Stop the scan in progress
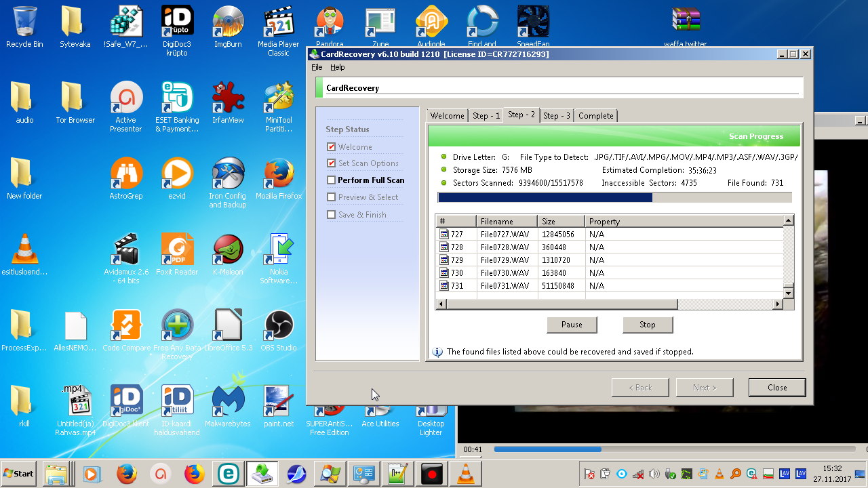This screenshot has width=868, height=488. pyautogui.click(x=648, y=325)
